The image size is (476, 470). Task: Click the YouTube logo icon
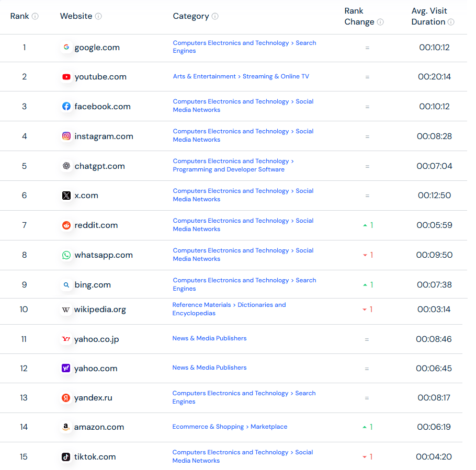tap(66, 77)
